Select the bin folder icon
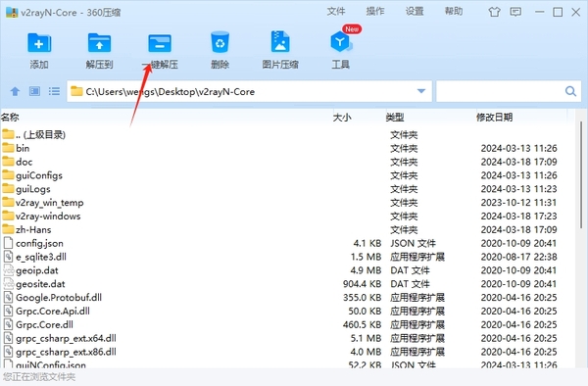The height and width of the screenshot is (386, 588). click(8, 148)
